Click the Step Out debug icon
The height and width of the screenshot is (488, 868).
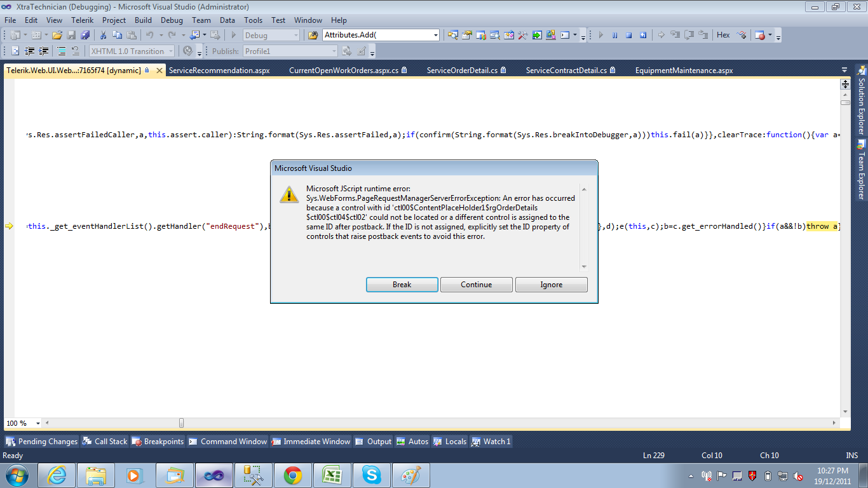coord(703,36)
